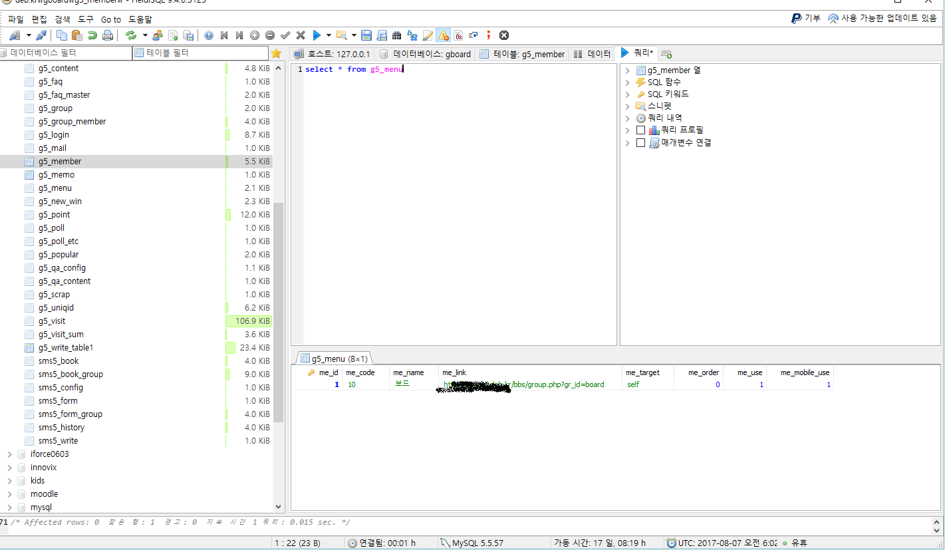Open the user manager icon
The height and width of the screenshot is (560, 949).
(158, 35)
